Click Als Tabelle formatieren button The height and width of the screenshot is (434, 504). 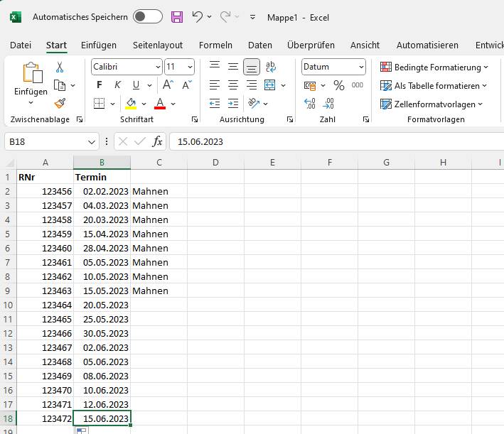[x=434, y=85]
